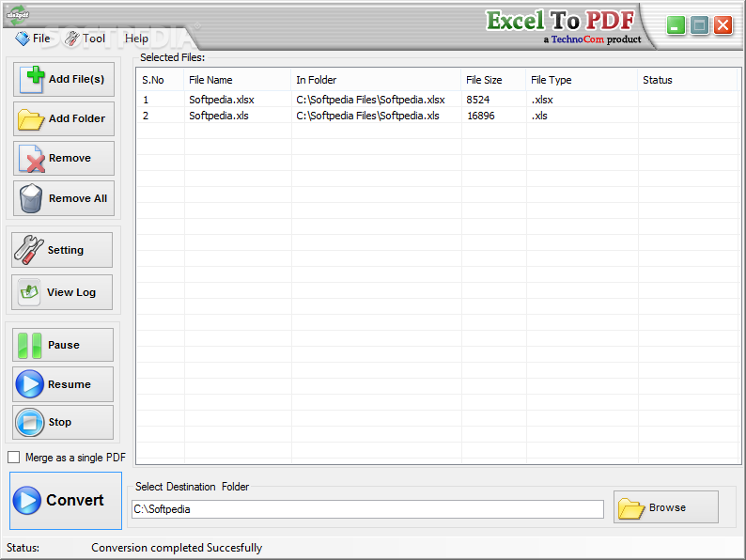Screen dimensions: 746x560
Task: Click the Convert button label
Action: point(75,500)
